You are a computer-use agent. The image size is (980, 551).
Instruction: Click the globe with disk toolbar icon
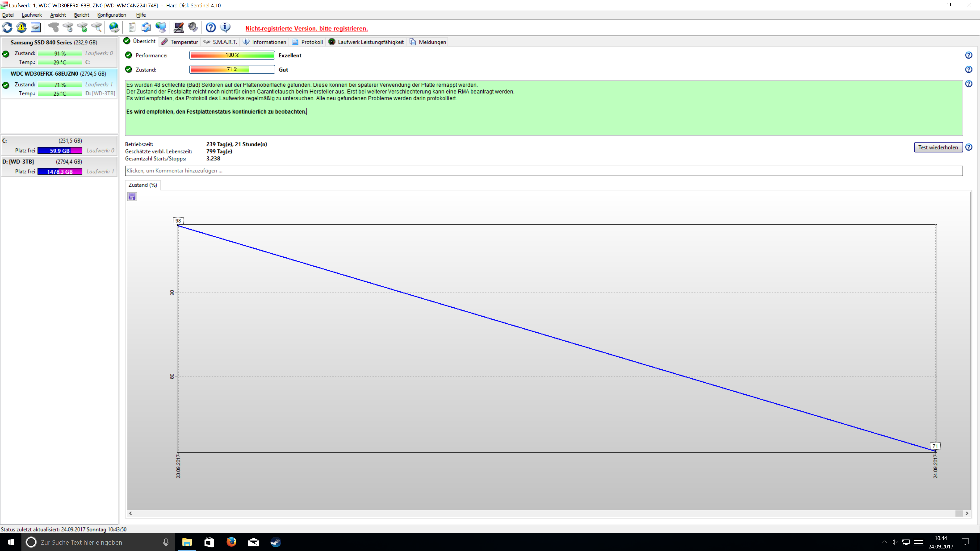114,27
